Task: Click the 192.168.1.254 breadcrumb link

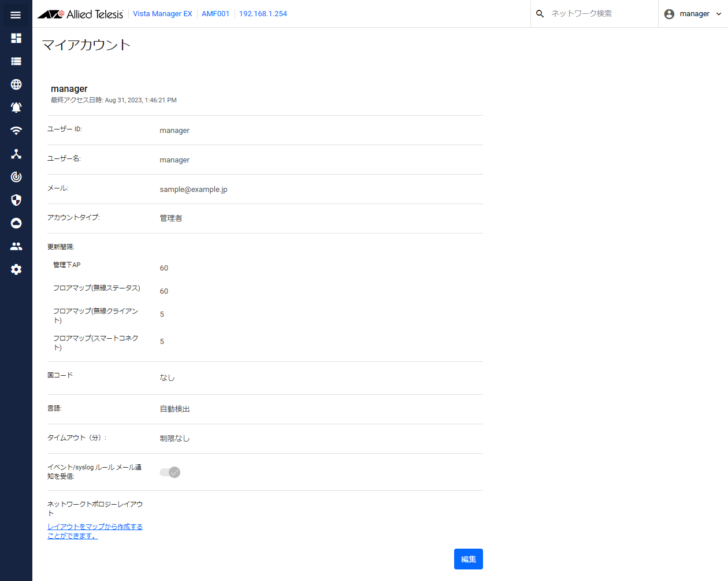Action: [x=263, y=14]
